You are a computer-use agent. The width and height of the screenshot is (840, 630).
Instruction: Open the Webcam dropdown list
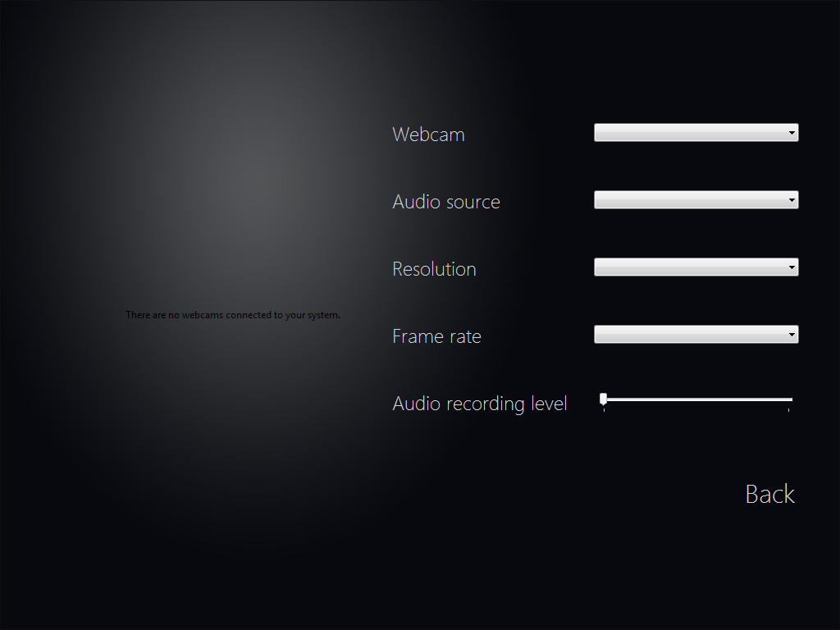coord(696,133)
